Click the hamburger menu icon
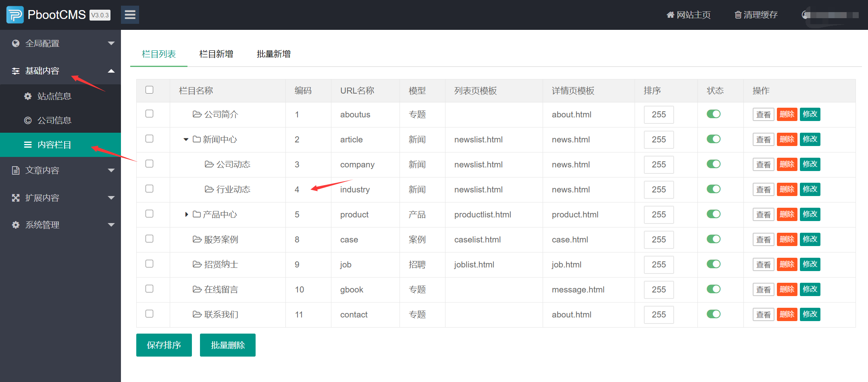 (x=130, y=15)
